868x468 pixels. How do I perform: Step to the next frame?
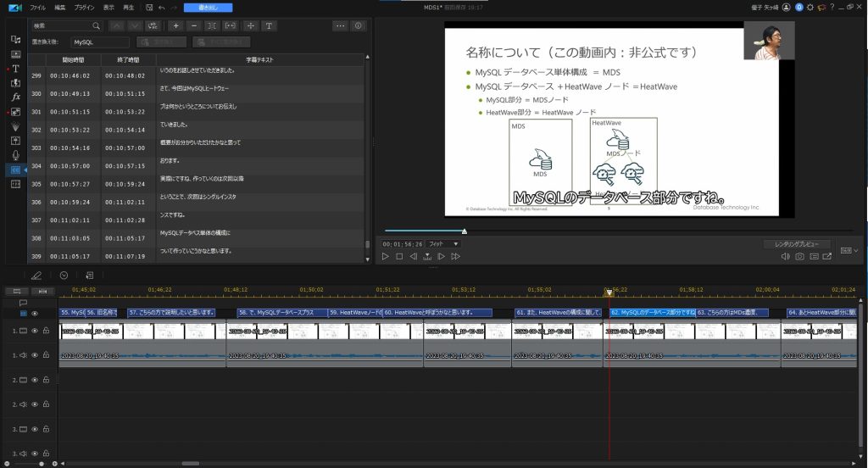point(441,256)
